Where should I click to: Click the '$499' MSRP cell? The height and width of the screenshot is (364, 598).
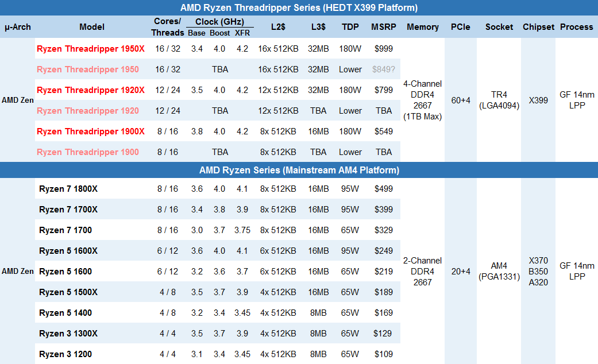[384, 189]
